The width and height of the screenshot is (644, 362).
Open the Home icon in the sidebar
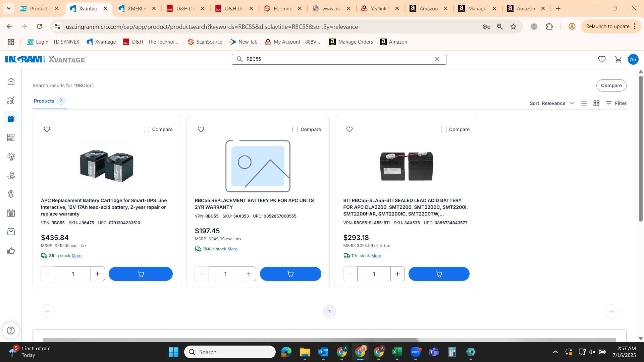pyautogui.click(x=11, y=81)
